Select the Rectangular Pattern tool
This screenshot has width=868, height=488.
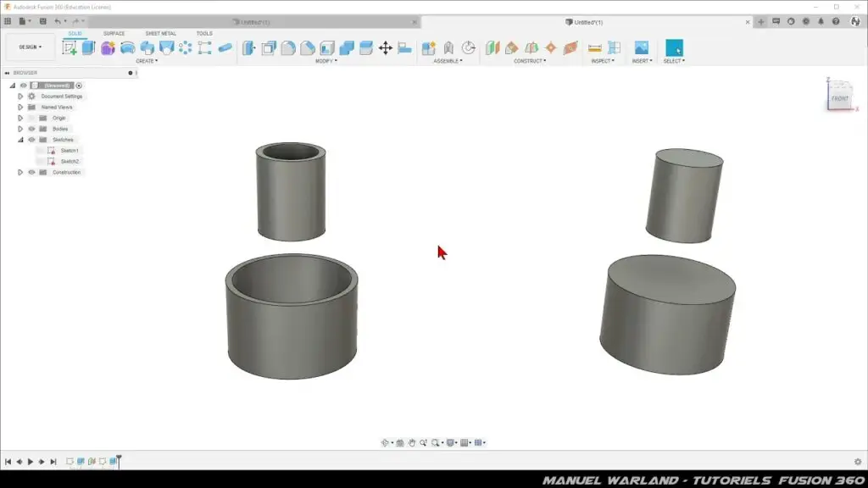click(205, 47)
